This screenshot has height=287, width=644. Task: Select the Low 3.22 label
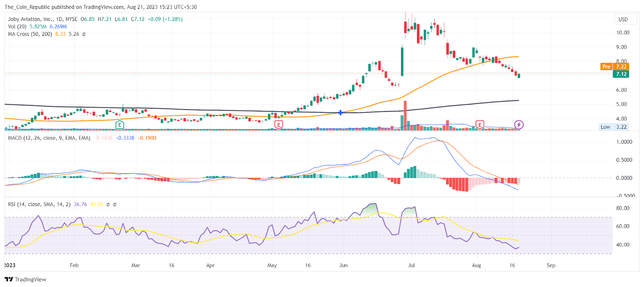point(613,127)
